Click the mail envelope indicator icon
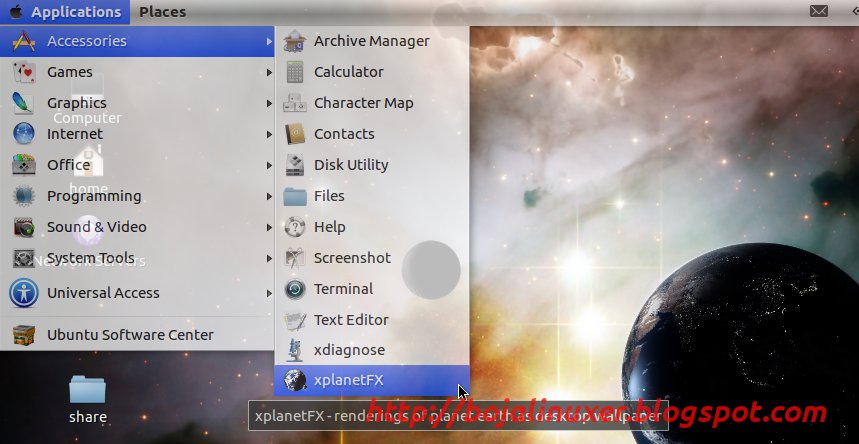The height and width of the screenshot is (444, 859). click(818, 11)
